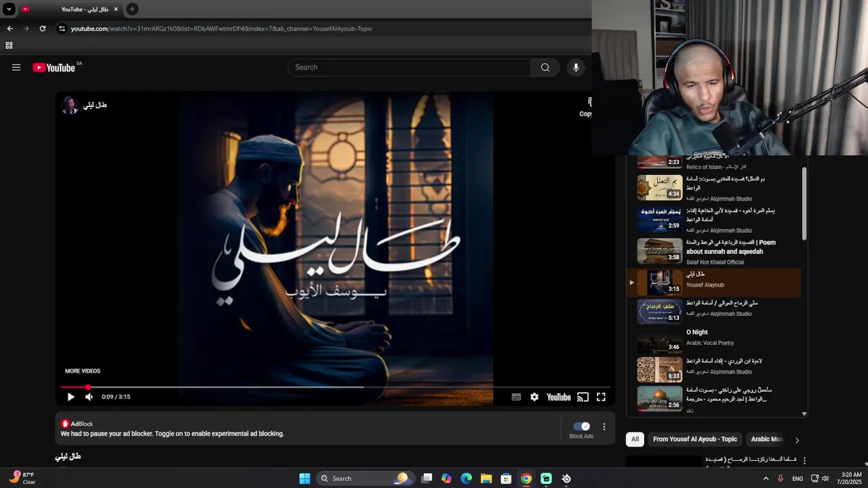Open SteelSeries app from taskbar

(566, 479)
